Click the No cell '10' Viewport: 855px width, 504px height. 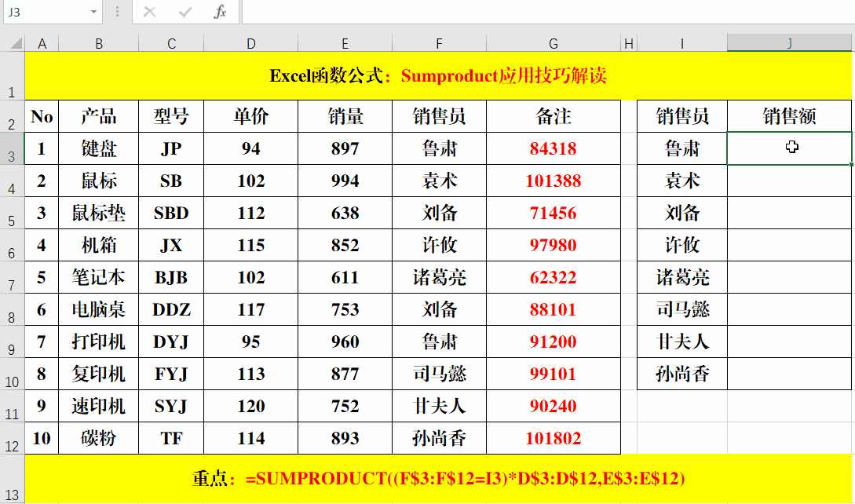[x=42, y=438]
